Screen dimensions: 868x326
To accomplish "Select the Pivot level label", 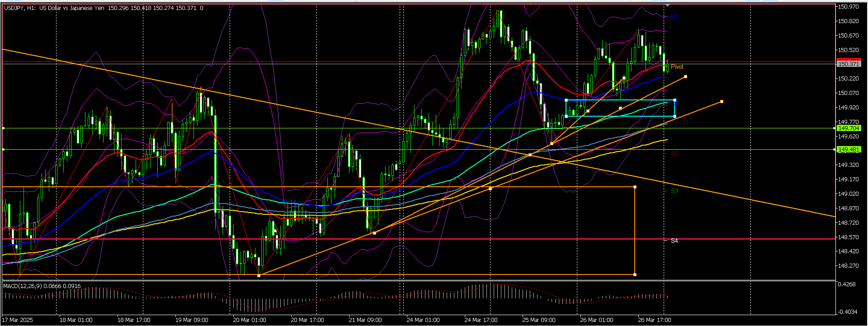I will [x=677, y=67].
